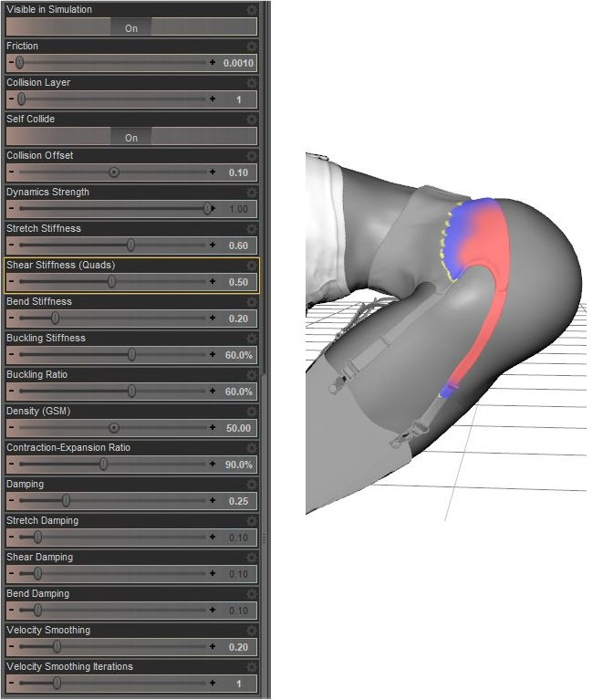Click the Friction slider handle
603x700 pixels.
pos(20,62)
